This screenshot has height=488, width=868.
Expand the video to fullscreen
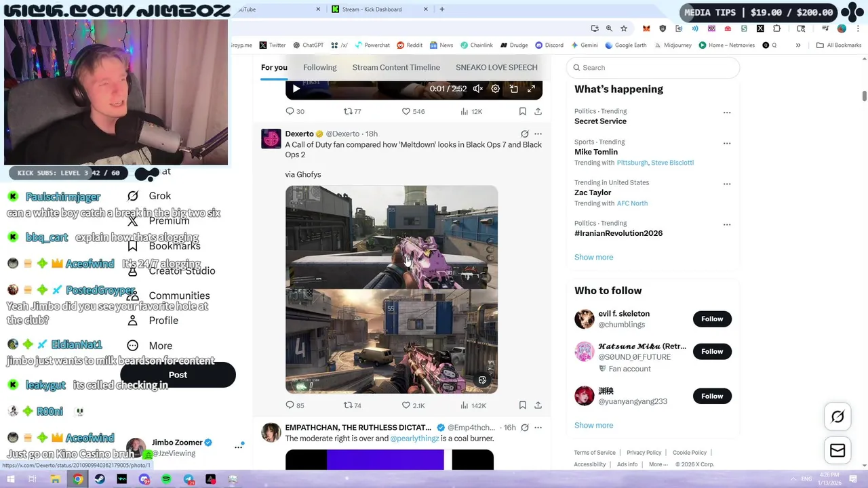coord(532,89)
